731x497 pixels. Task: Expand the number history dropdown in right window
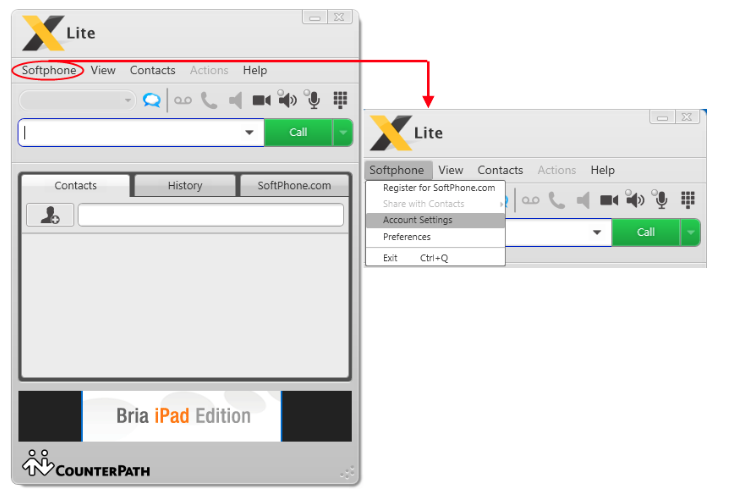[597, 232]
